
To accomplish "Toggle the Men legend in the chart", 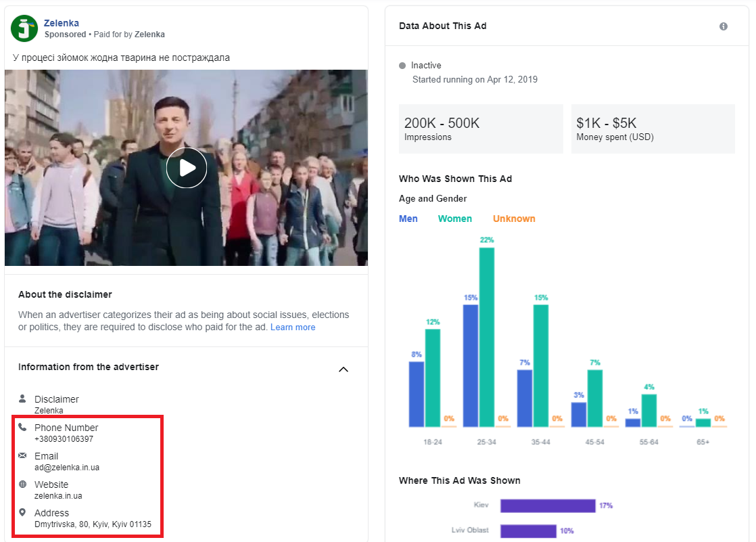I will 408,219.
